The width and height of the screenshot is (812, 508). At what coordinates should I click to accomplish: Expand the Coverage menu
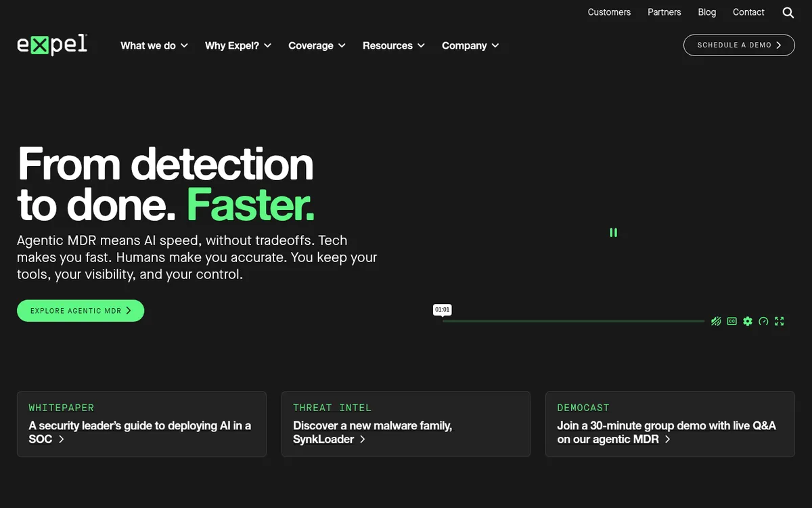click(x=317, y=45)
